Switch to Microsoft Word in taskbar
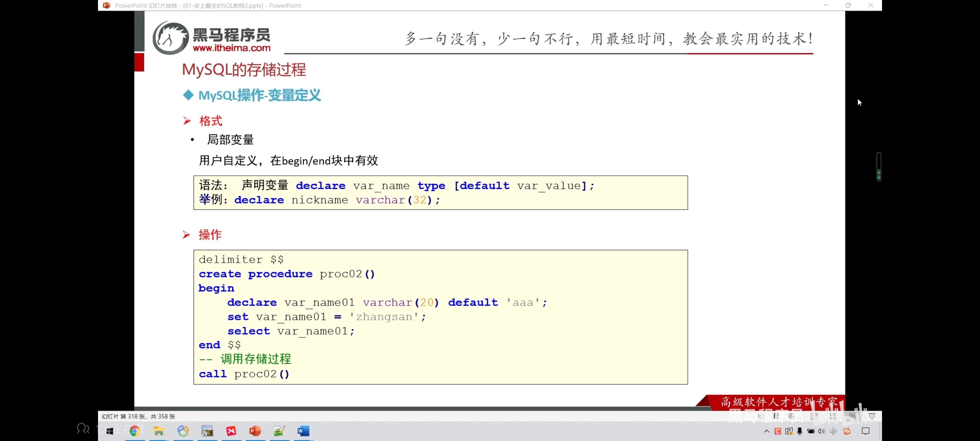Screen dimensions: 980x441 303,431
